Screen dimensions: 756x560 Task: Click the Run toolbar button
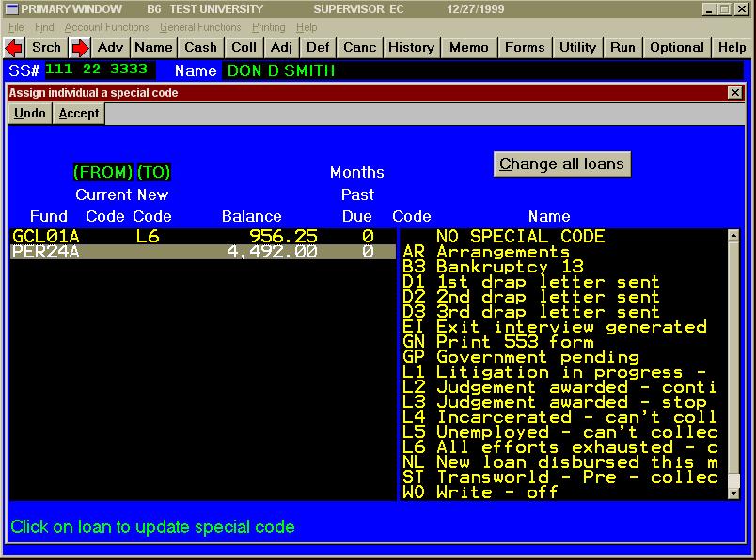click(x=622, y=47)
